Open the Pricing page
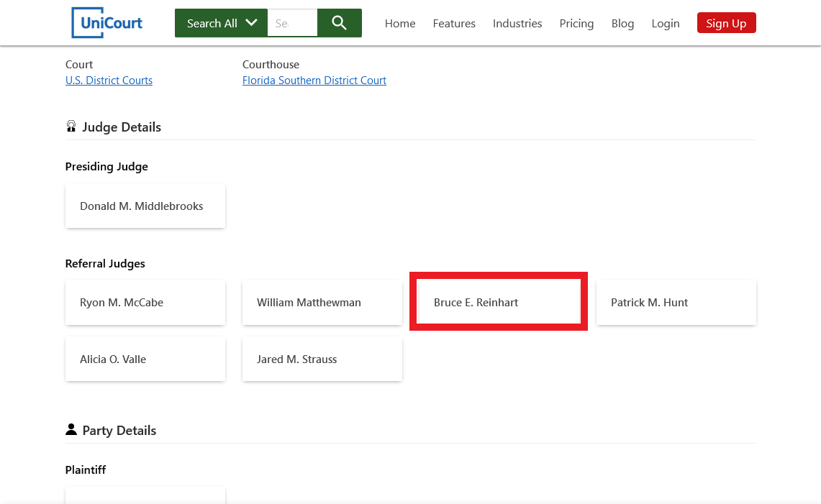 click(x=576, y=24)
